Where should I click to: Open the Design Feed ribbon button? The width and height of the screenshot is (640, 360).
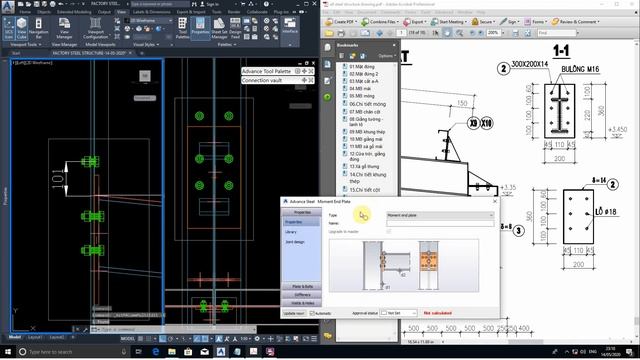(x=235, y=29)
